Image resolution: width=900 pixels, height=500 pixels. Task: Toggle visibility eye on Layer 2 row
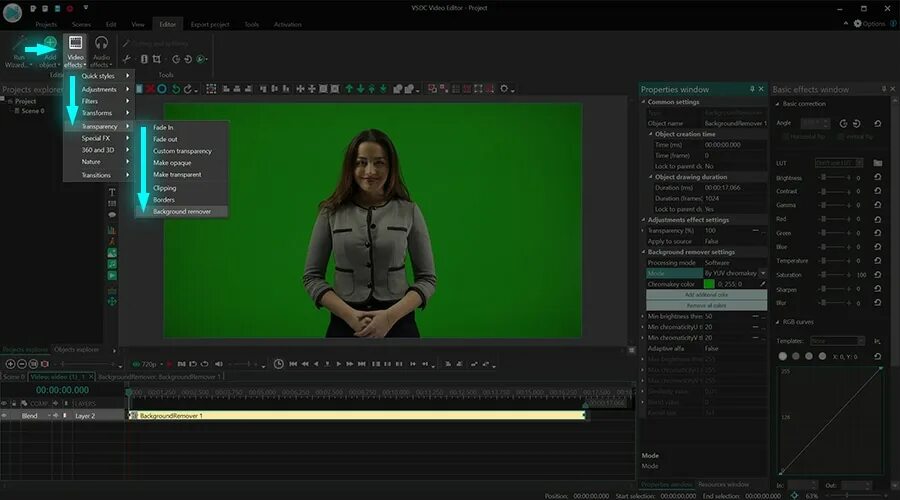(x=5, y=416)
